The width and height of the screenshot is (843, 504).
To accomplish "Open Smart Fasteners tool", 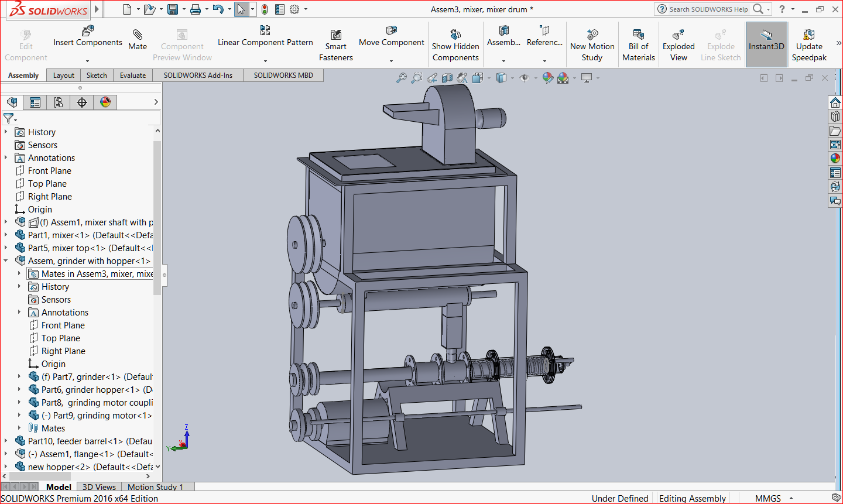I will coord(336,44).
